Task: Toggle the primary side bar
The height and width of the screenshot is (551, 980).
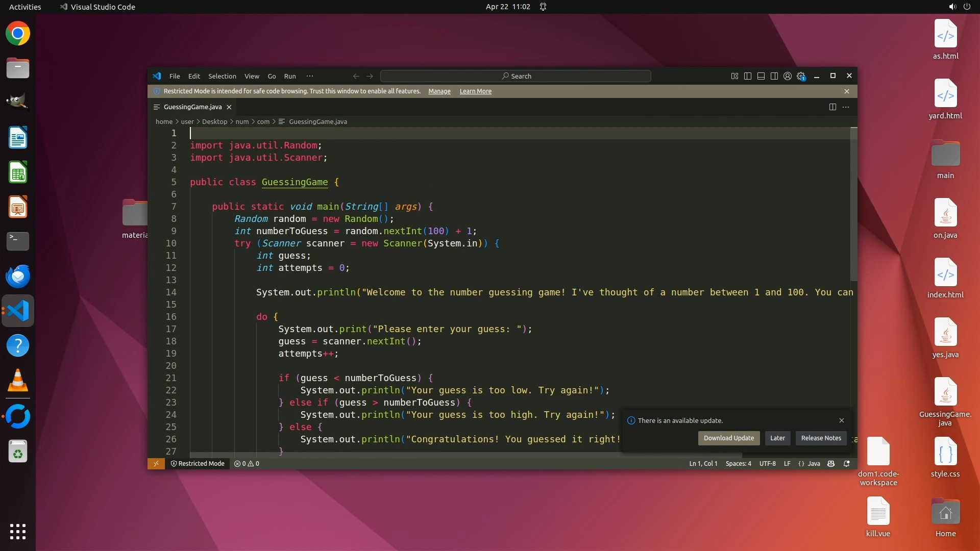Action: tap(748, 76)
